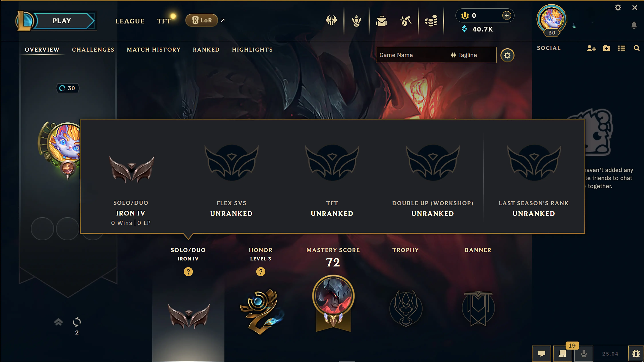
Task: Open the profile settings gear beside Tagline
Action: [x=507, y=55]
